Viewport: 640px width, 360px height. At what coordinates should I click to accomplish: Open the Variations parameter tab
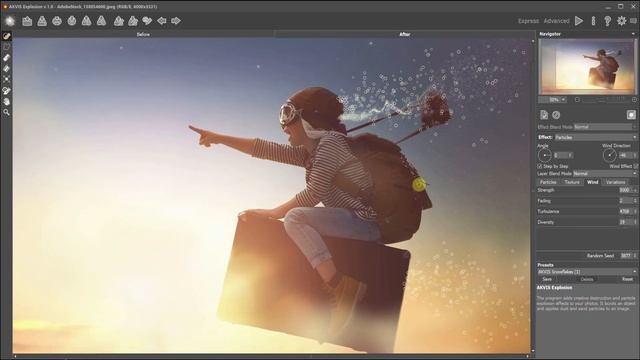616,182
